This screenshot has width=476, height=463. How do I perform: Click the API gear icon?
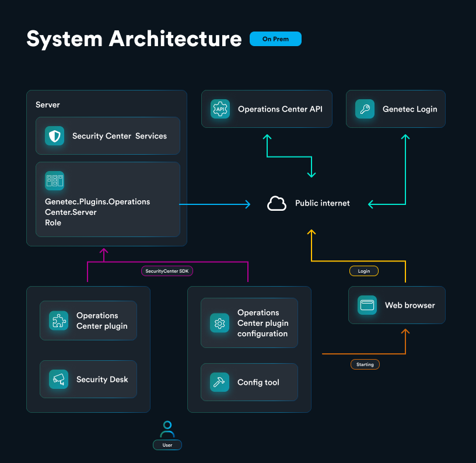click(x=220, y=109)
